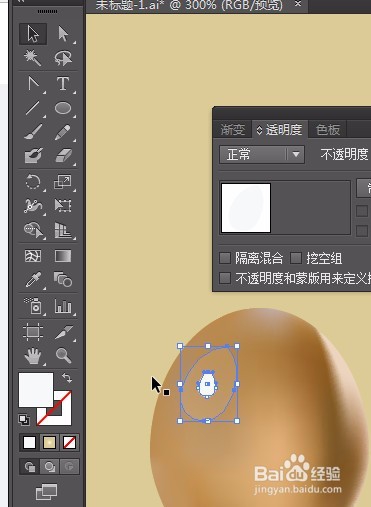This screenshot has height=507, width=371.
Task: Select the Selection tool (black arrow)
Action: pos(33,34)
